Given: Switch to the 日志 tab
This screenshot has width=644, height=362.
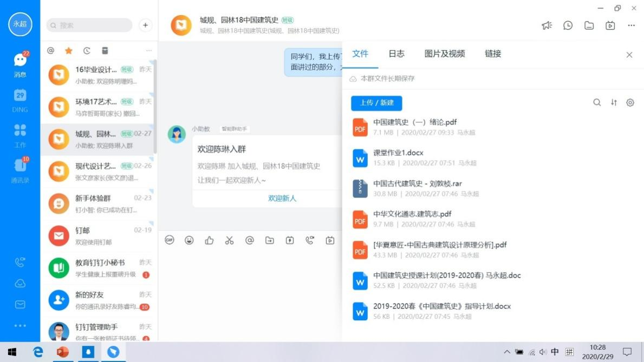Looking at the screenshot, I should pyautogui.click(x=396, y=54).
